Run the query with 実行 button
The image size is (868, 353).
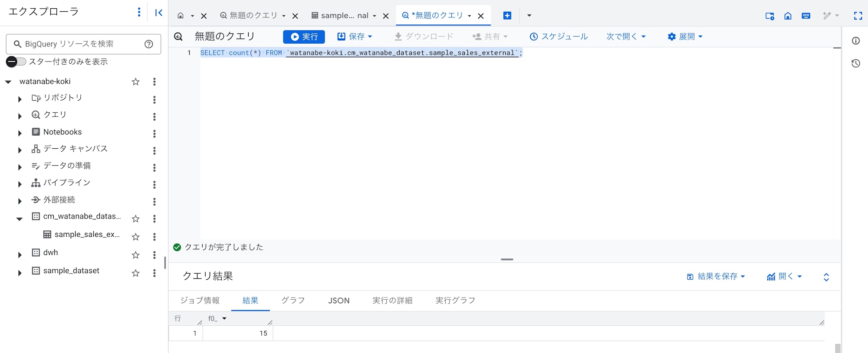click(x=304, y=37)
